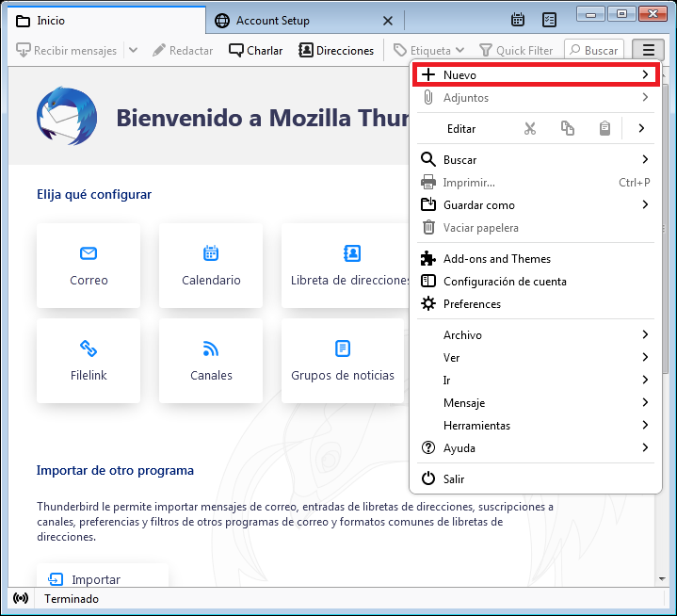Open Configuración de cuenta

point(536,282)
